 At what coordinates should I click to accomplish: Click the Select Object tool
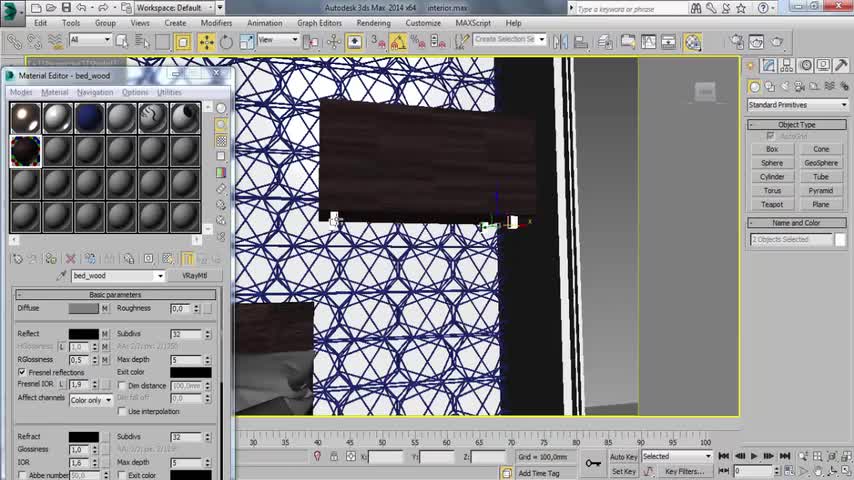pyautogui.click(x=121, y=42)
